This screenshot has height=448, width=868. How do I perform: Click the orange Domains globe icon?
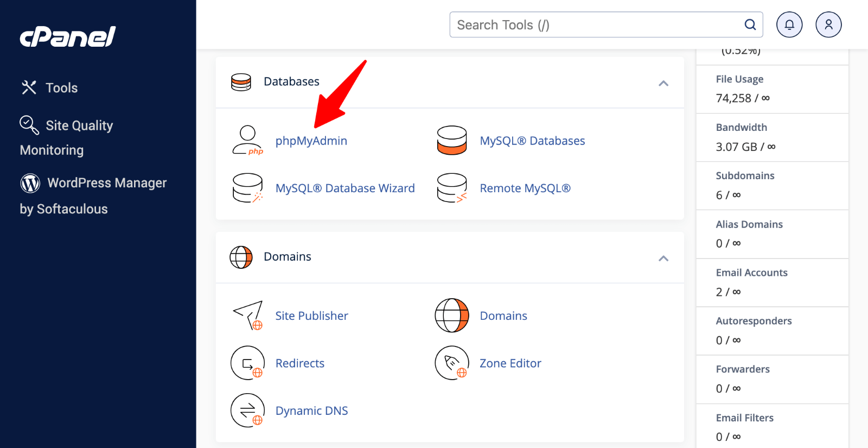tap(452, 316)
